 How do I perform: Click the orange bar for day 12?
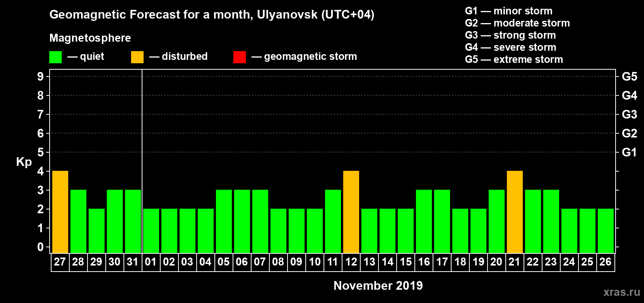tap(351, 212)
